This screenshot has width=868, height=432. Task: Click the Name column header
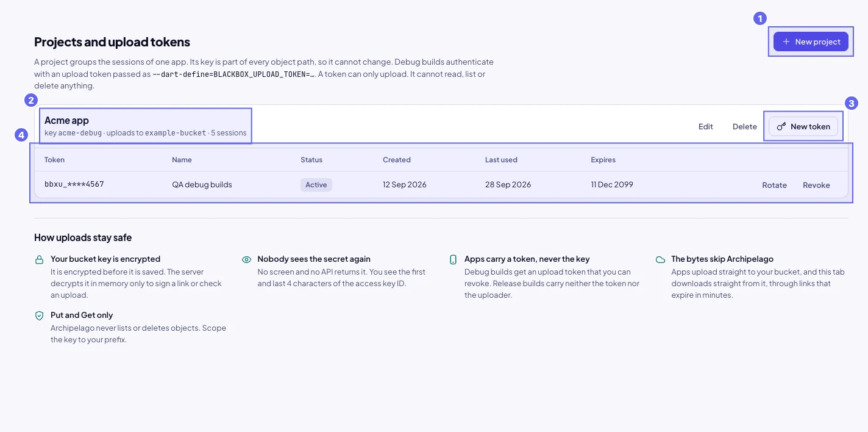tap(182, 160)
